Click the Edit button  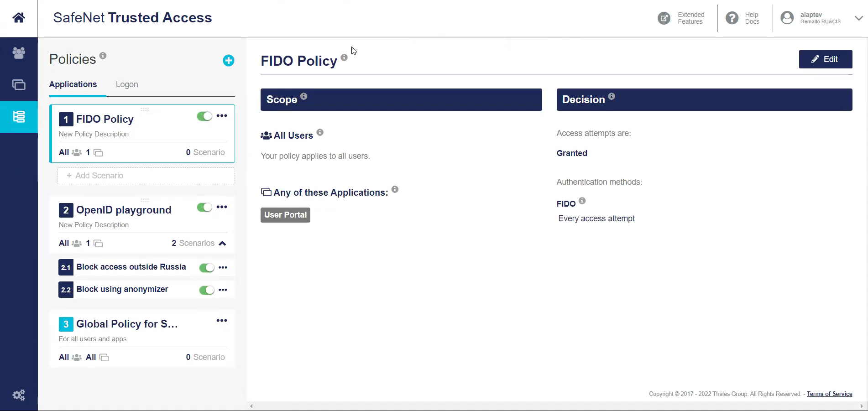[825, 59]
